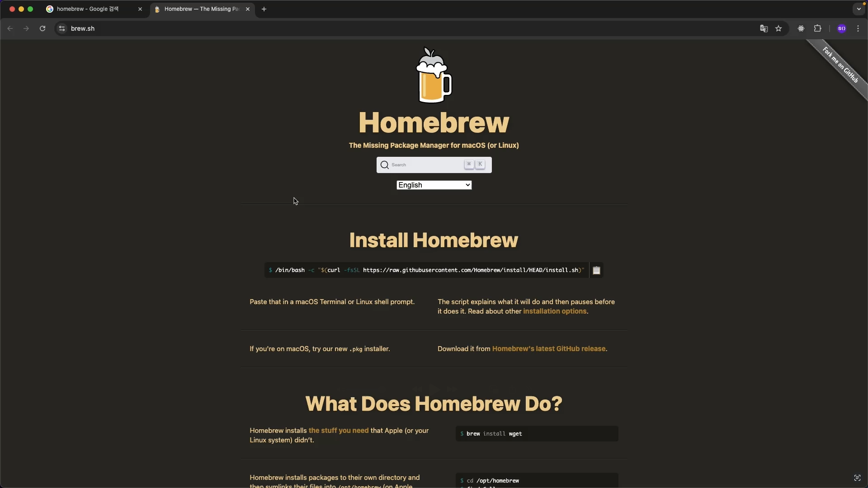Switch to the homebrew Google search tab
Viewport: 868px width, 488px height.
[88, 9]
